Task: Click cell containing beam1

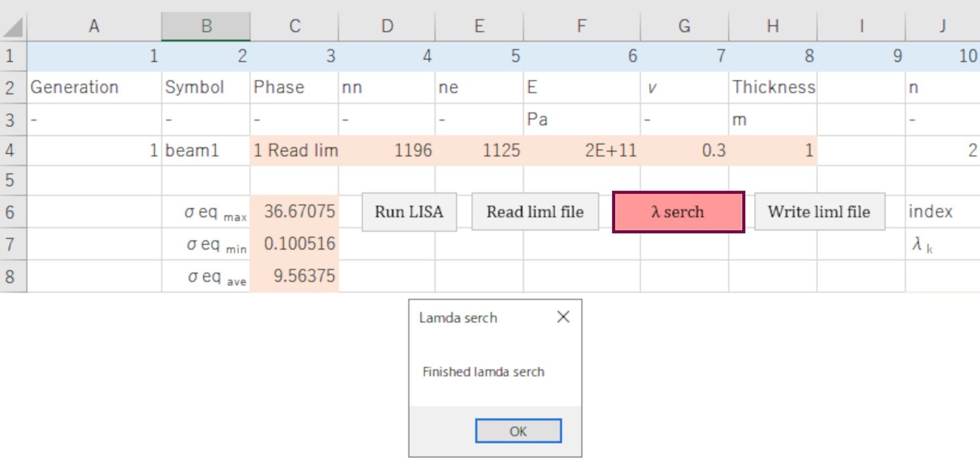Action: [x=206, y=151]
